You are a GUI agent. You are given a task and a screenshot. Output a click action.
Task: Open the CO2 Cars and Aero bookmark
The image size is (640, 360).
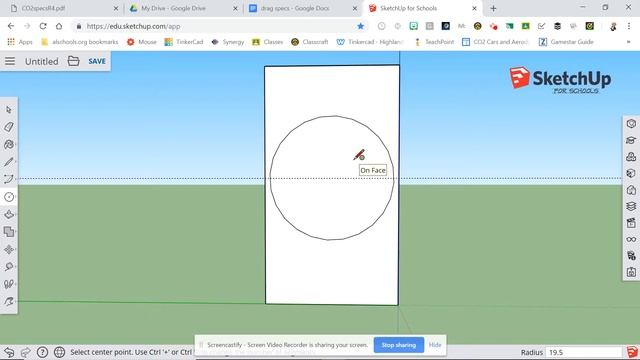pyautogui.click(x=495, y=42)
